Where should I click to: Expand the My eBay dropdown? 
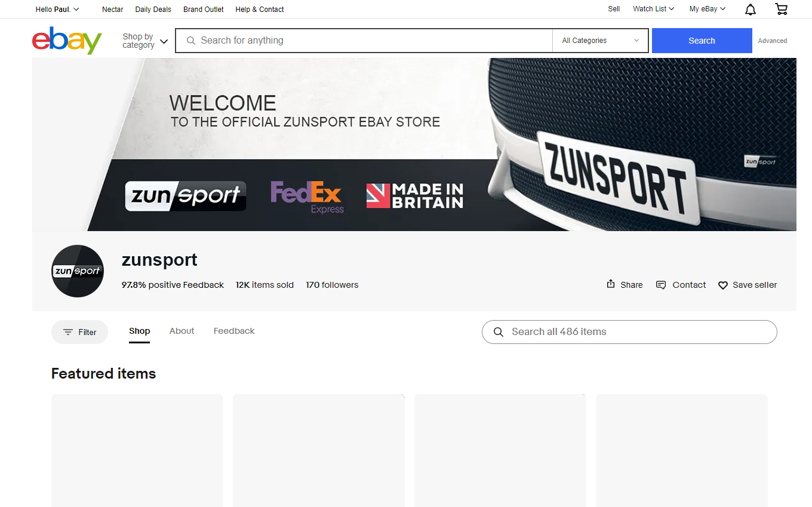click(x=708, y=9)
